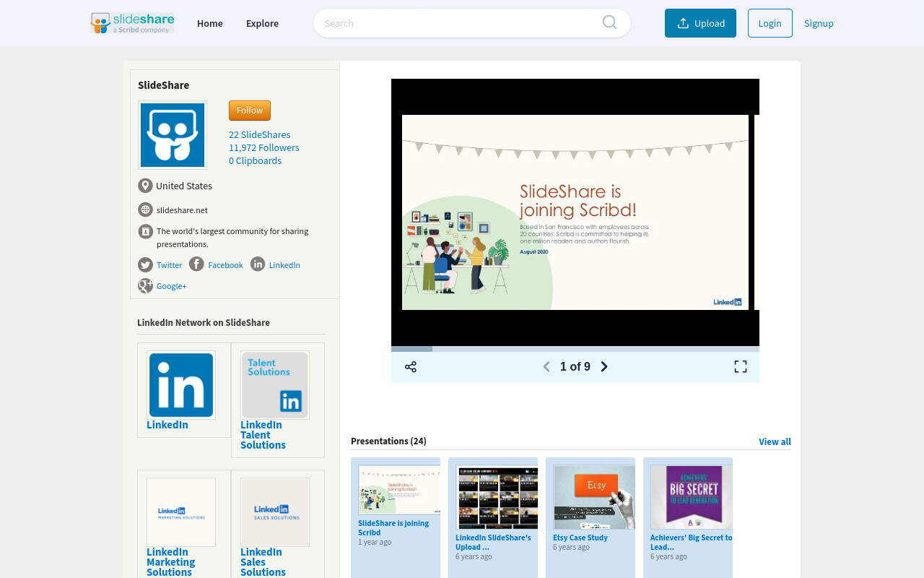Image resolution: width=924 pixels, height=578 pixels.
Task: Click the LinkedIn Marketing Solutions logo thumbnail
Action: coord(181,512)
